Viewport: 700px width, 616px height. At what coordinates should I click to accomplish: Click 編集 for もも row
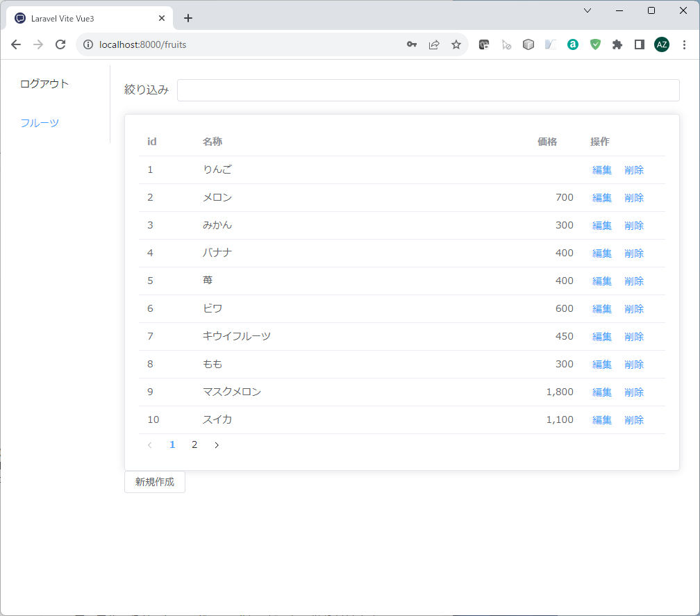(602, 364)
